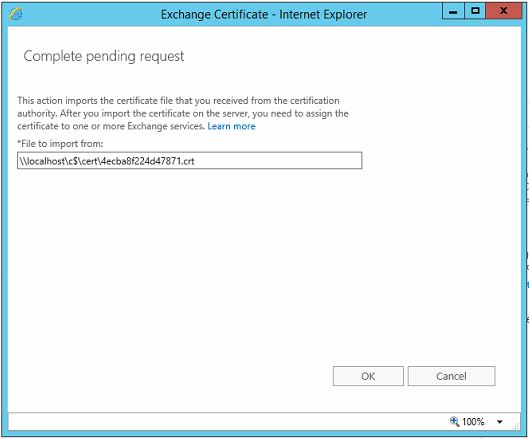Click the zoom magnifier icon in status bar

click(x=454, y=421)
